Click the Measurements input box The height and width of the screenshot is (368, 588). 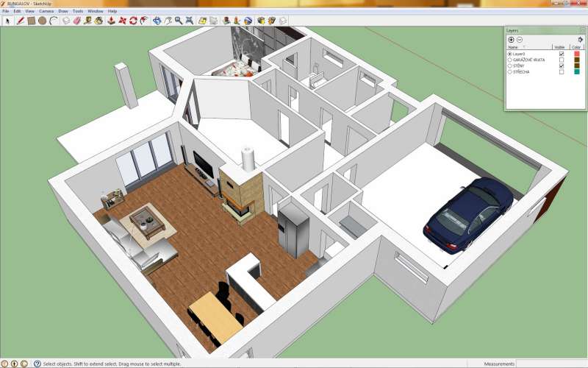[551, 364]
